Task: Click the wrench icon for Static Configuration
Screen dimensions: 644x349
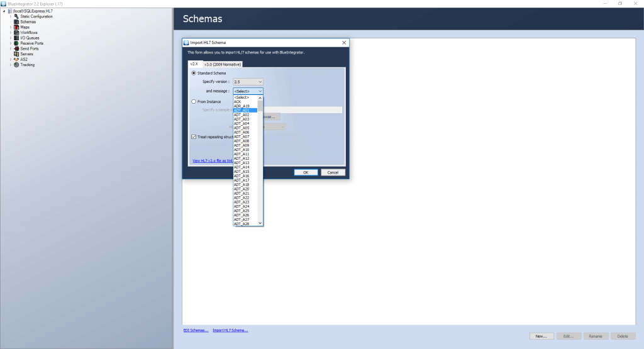Action: click(x=16, y=16)
